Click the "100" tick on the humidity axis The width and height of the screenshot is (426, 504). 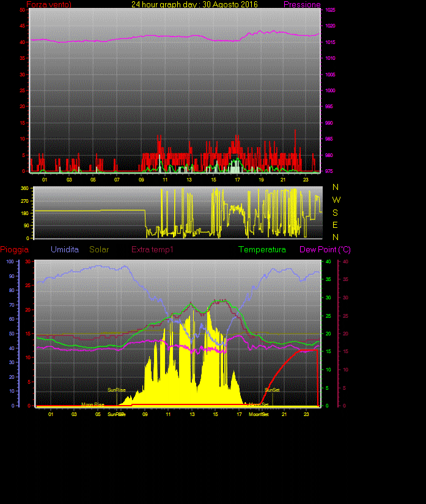(10, 261)
